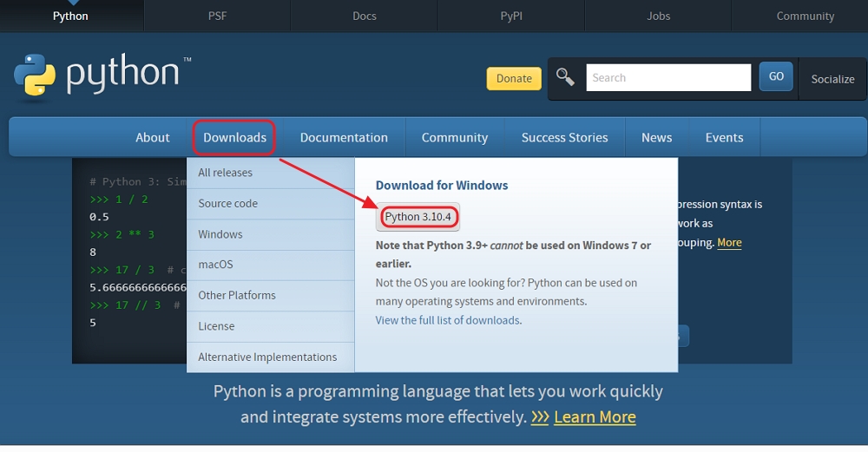Click the magnifying glass search icon
The height and width of the screenshot is (452, 868).
tap(565, 77)
